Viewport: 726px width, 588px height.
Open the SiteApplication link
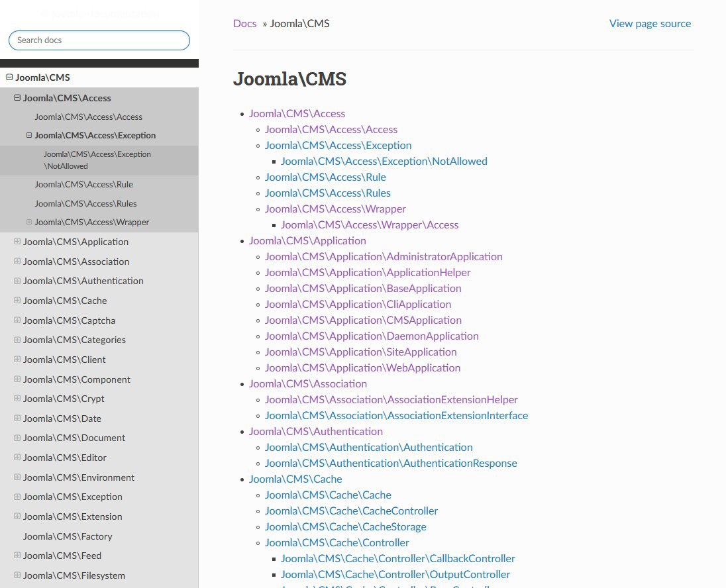[x=361, y=352]
